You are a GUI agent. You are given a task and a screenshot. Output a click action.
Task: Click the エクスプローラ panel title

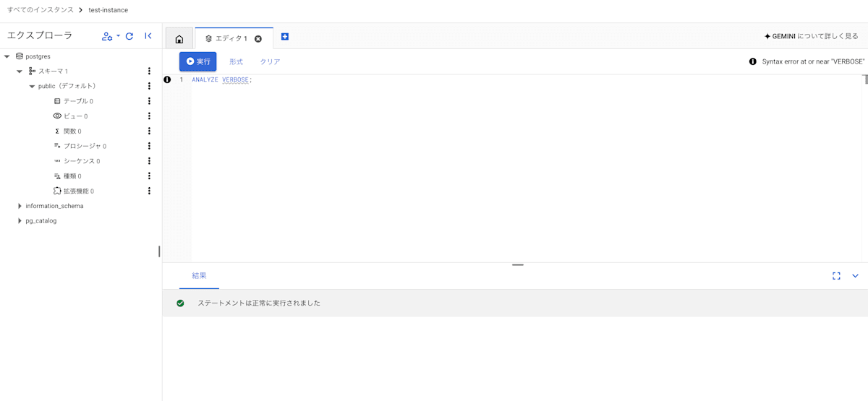point(40,35)
